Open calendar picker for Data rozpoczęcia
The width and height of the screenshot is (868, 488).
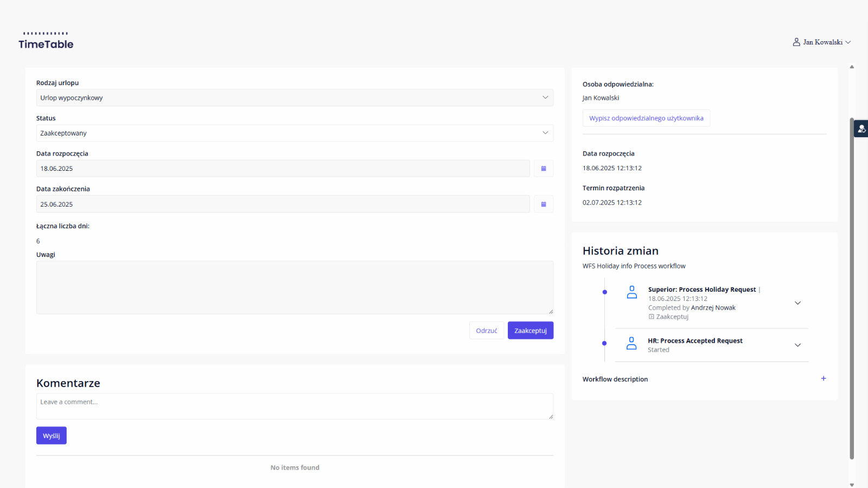pyautogui.click(x=544, y=169)
